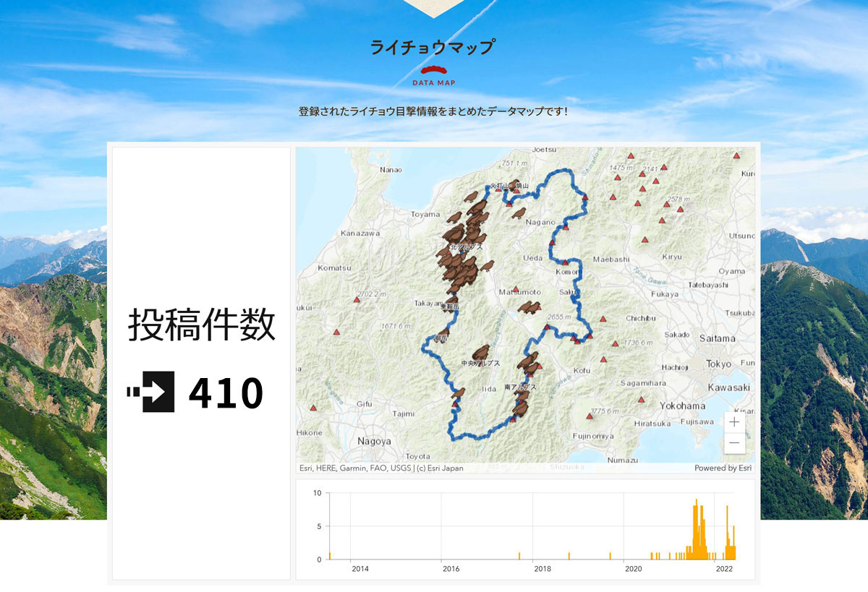Click the bird markers east of Matsumoto
The image size is (868, 592).
click(528, 307)
